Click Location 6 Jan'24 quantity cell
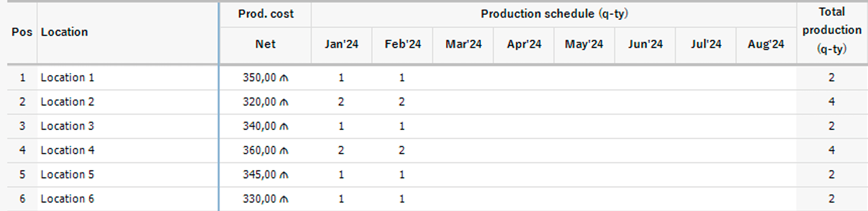868x211 pixels. pyautogui.click(x=341, y=199)
